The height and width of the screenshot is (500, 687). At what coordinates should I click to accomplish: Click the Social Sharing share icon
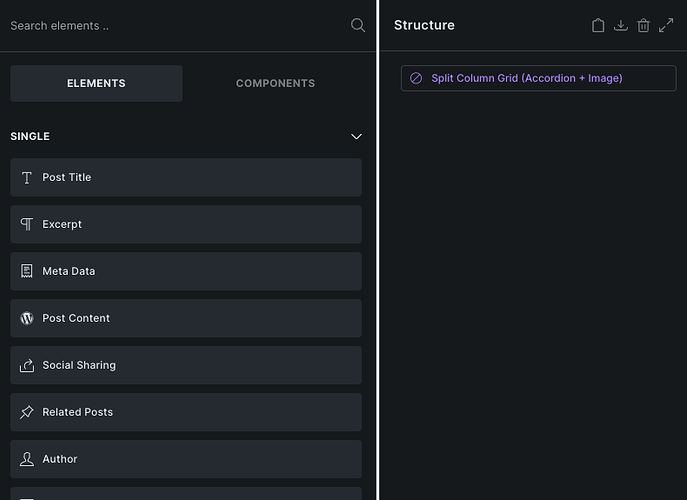point(27,366)
